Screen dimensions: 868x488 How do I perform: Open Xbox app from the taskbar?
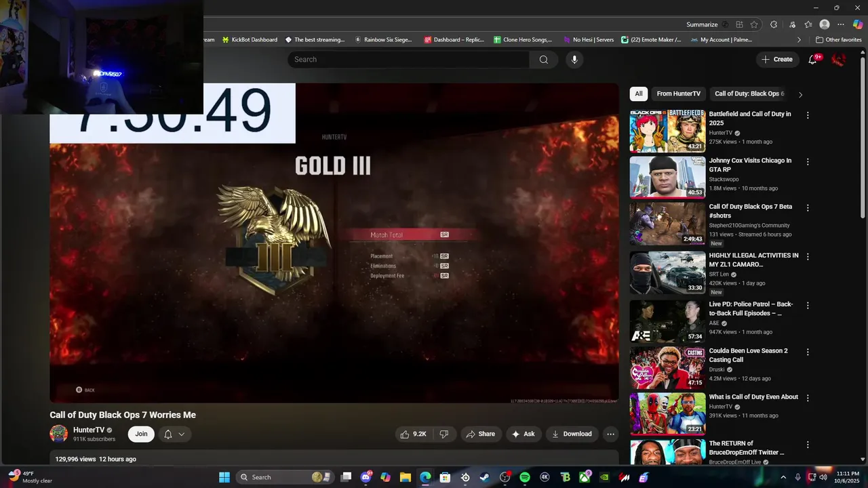[585, 477]
